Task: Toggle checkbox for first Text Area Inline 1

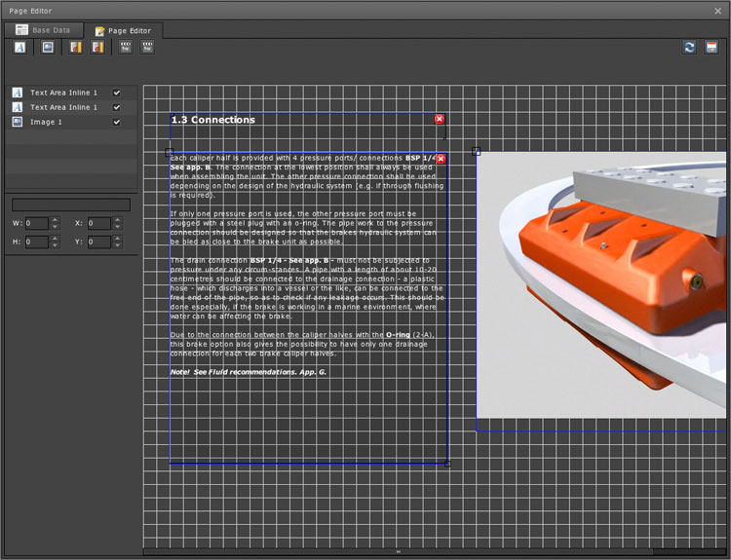Action: coord(117,93)
